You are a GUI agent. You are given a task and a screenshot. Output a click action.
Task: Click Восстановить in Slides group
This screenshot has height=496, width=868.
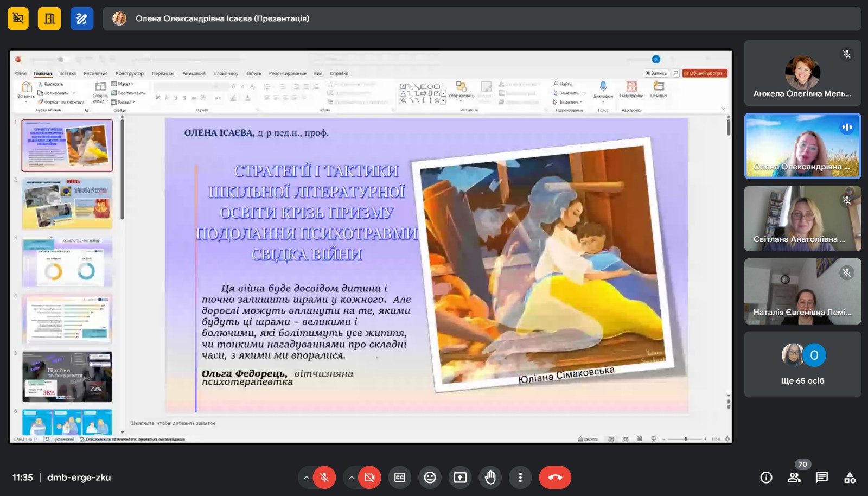(x=128, y=93)
